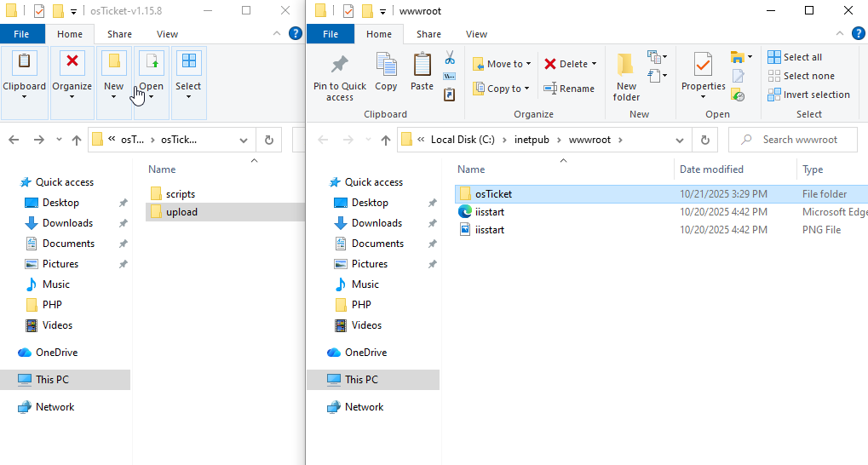Viewport: 868px width, 465px height.
Task: Open the Copy to dropdown
Action: (x=501, y=89)
